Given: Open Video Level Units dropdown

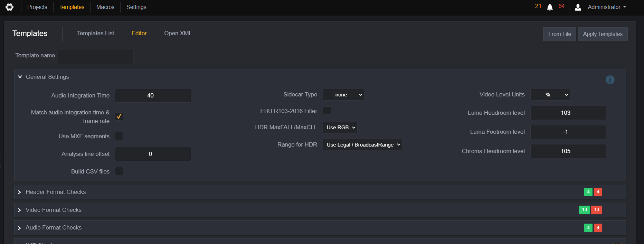Looking at the screenshot, I should pos(550,95).
